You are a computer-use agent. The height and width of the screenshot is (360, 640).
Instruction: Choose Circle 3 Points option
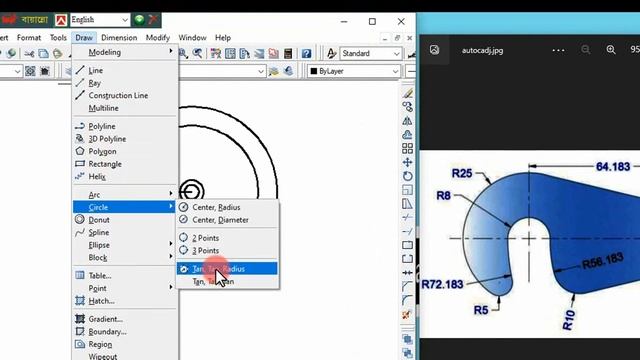click(228, 251)
